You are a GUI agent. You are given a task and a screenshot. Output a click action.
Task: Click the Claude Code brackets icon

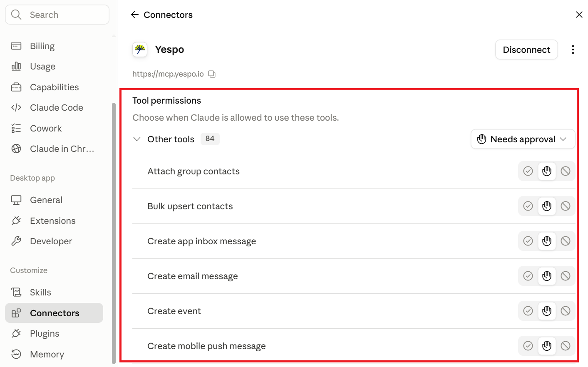click(16, 107)
